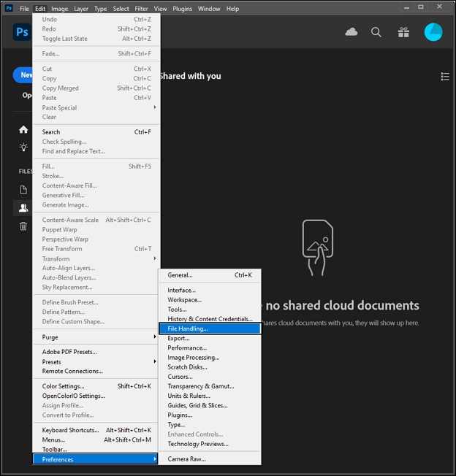Open the Select menu
Screen dimensions: 456x476
point(121,9)
